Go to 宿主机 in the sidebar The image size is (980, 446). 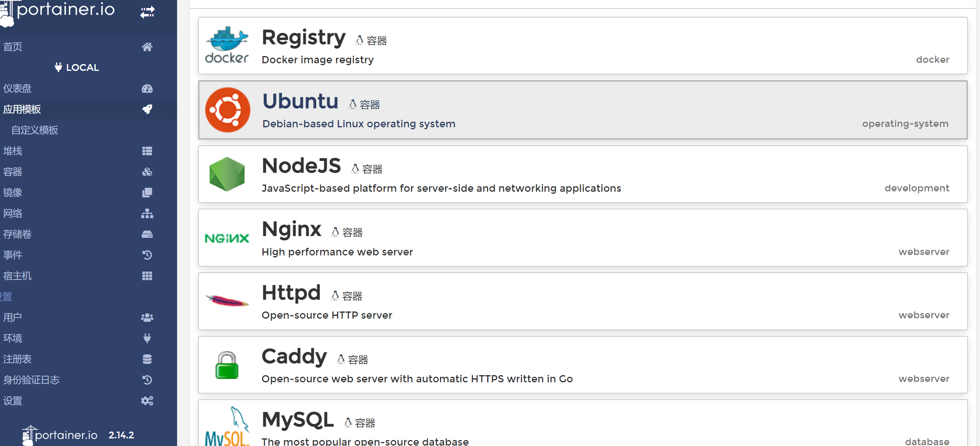click(x=17, y=276)
